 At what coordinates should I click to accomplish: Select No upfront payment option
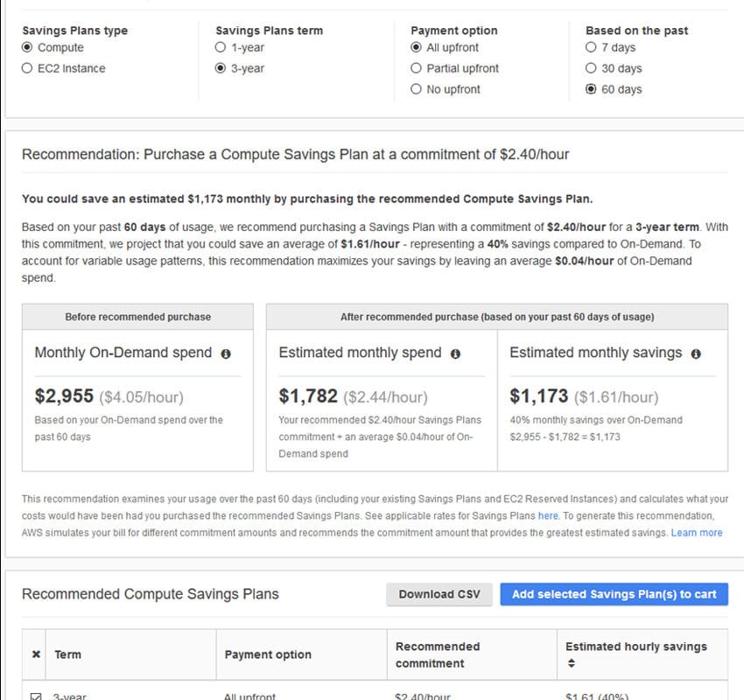click(416, 89)
